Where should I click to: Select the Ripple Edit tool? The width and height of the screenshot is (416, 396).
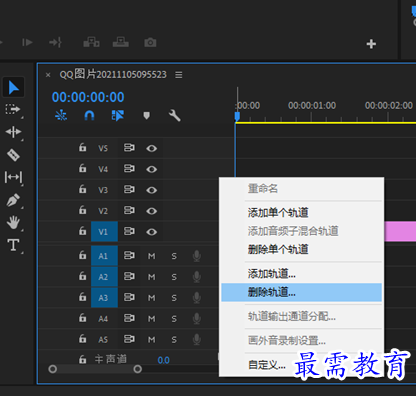(13, 132)
